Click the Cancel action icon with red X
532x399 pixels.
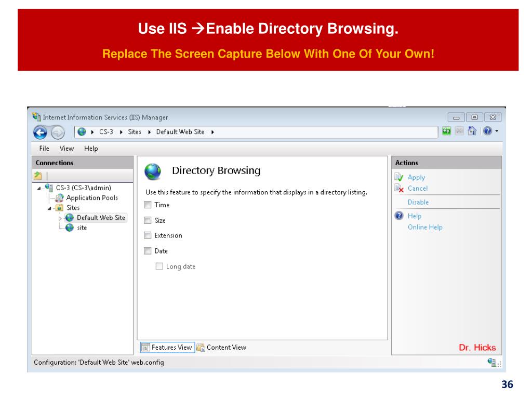coord(399,188)
